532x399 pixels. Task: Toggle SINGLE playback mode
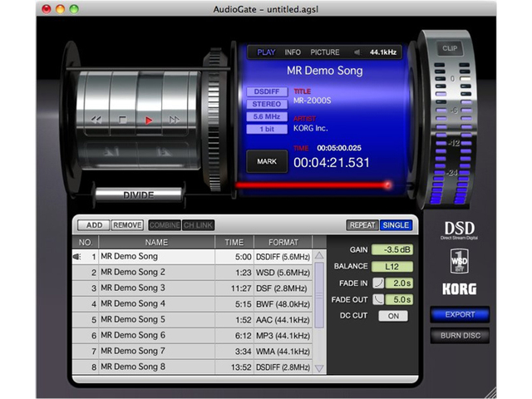pyautogui.click(x=395, y=225)
